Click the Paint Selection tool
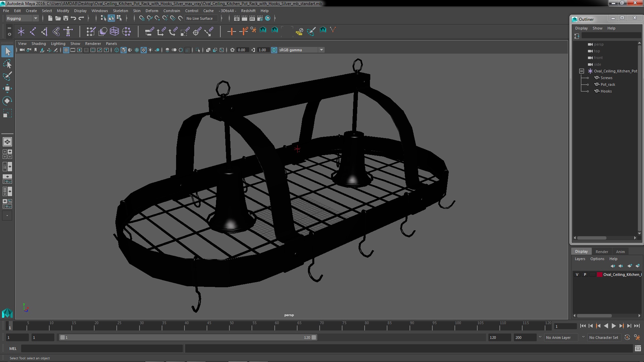The width and height of the screenshot is (644, 362). 7,76
